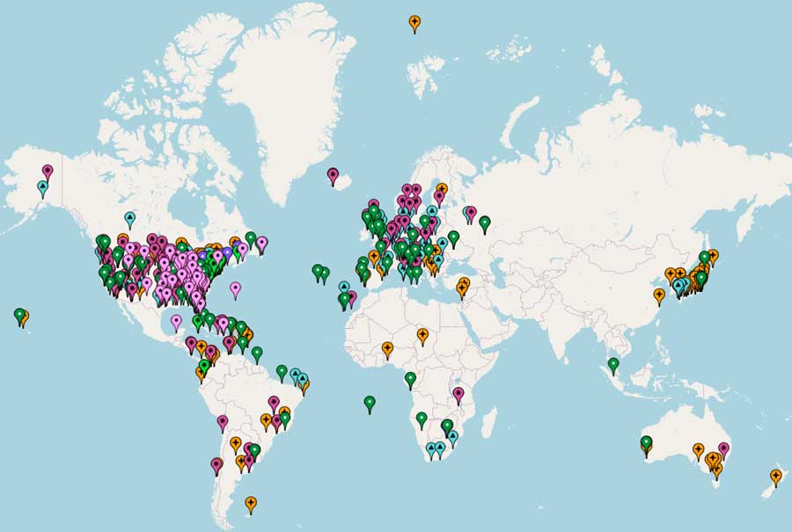This screenshot has height=532, width=792.
Task: Open the light pink marker near Bermuda
Action: [x=235, y=288]
